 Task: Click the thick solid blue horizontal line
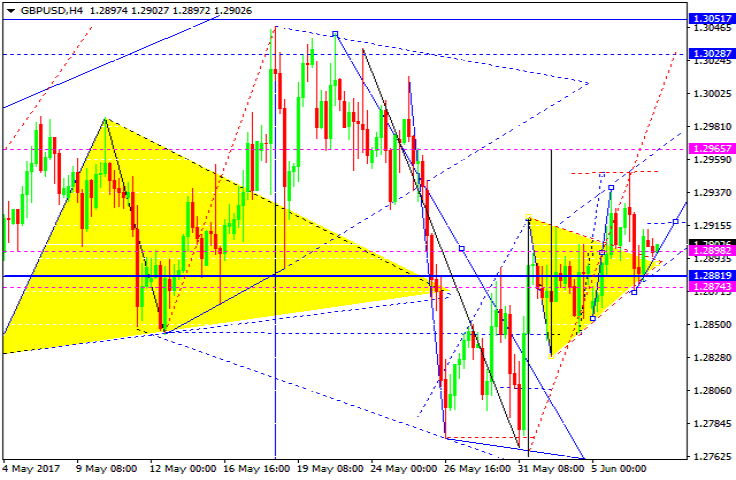pos(300,275)
